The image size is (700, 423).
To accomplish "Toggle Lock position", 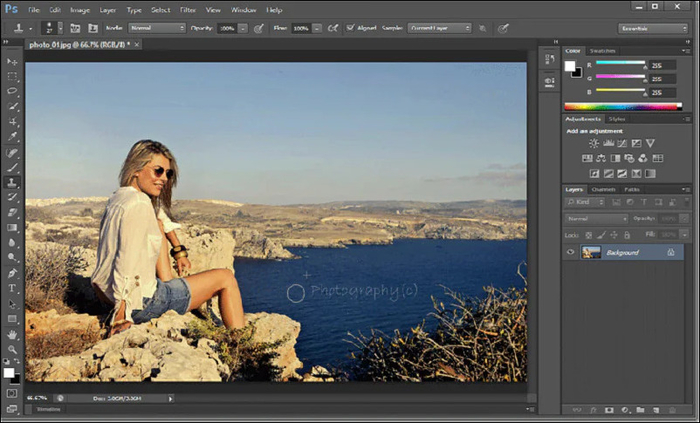I will click(x=614, y=235).
